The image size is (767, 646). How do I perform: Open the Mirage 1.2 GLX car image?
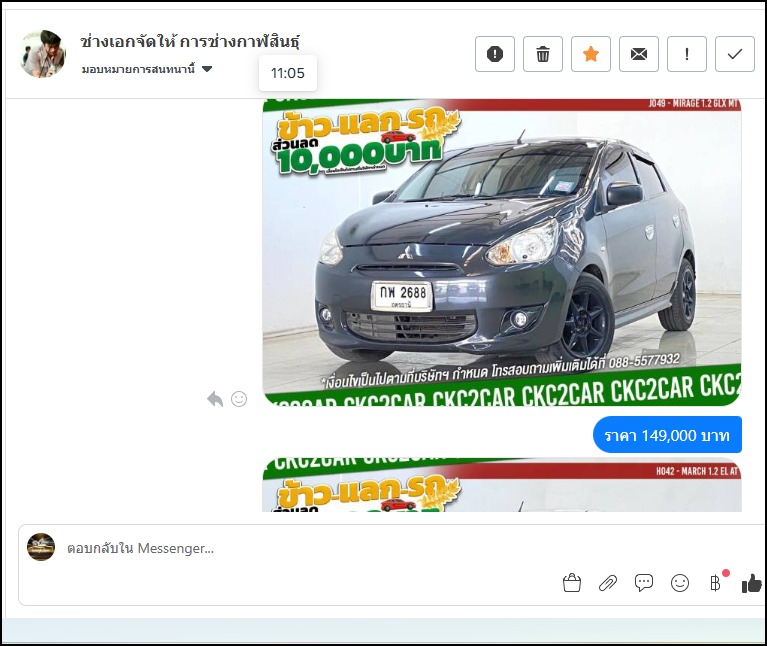tap(502, 252)
